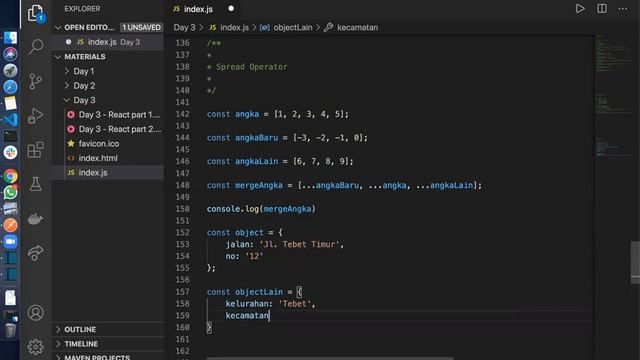Open index.js under Open Editors
This screenshot has height=360, width=640.
(x=108, y=42)
